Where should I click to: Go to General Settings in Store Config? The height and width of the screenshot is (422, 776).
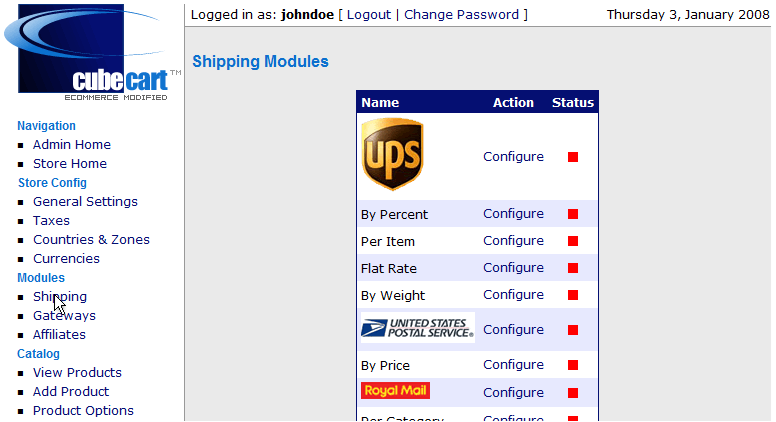(x=85, y=201)
